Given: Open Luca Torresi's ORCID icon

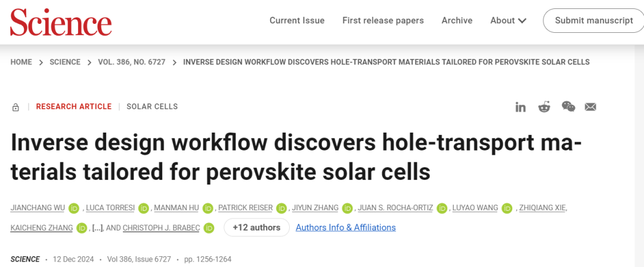Looking at the screenshot, I should click(143, 208).
